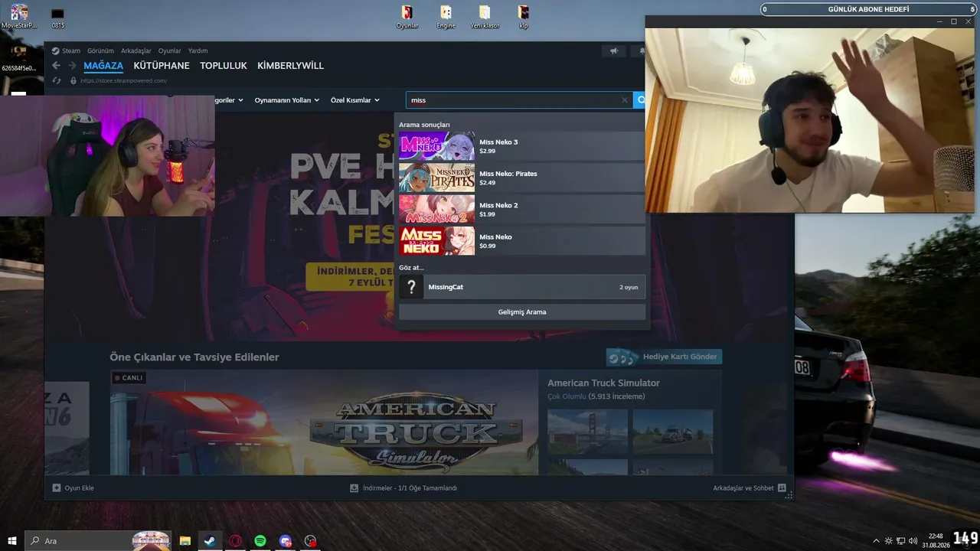The image size is (980, 551).
Task: Open the Windows Start menu
Action: point(12,541)
